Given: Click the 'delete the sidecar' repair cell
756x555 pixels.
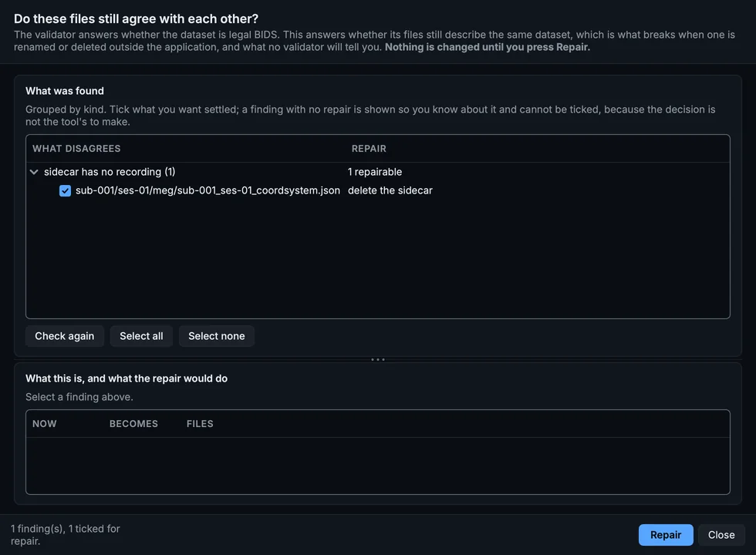Looking at the screenshot, I should (390, 191).
